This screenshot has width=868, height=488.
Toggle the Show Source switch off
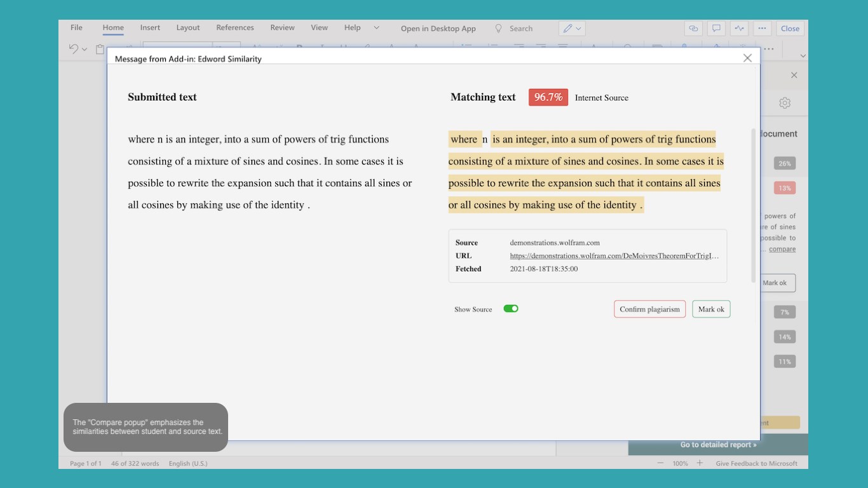pos(511,309)
